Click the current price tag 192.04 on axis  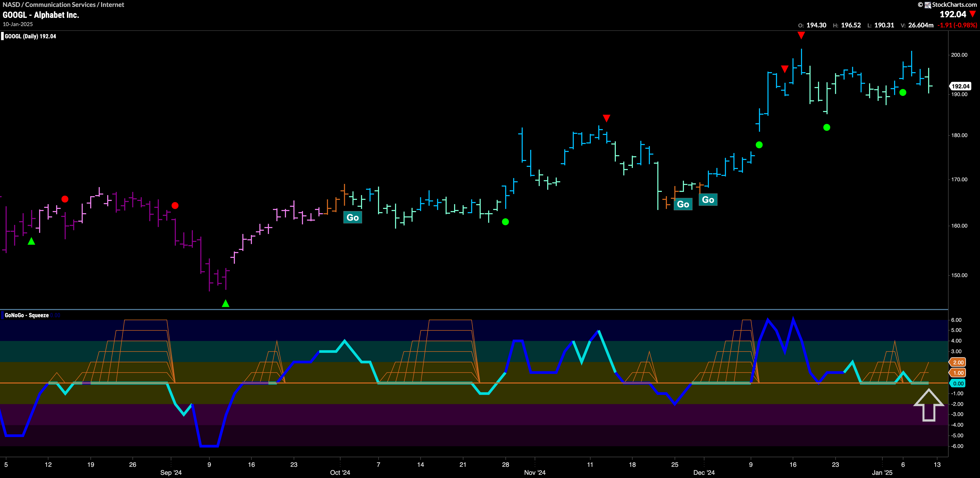click(960, 86)
